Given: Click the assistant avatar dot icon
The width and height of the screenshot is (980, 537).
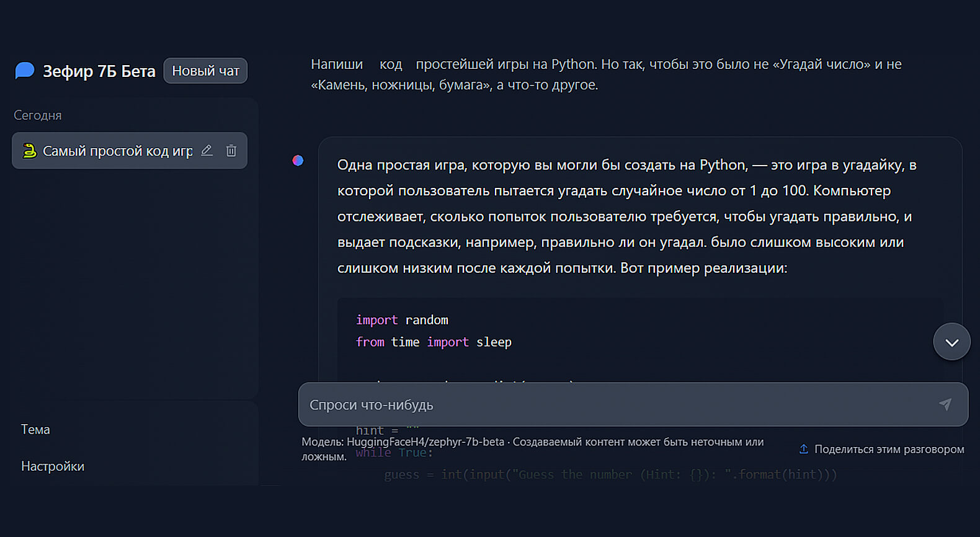Looking at the screenshot, I should (x=298, y=161).
